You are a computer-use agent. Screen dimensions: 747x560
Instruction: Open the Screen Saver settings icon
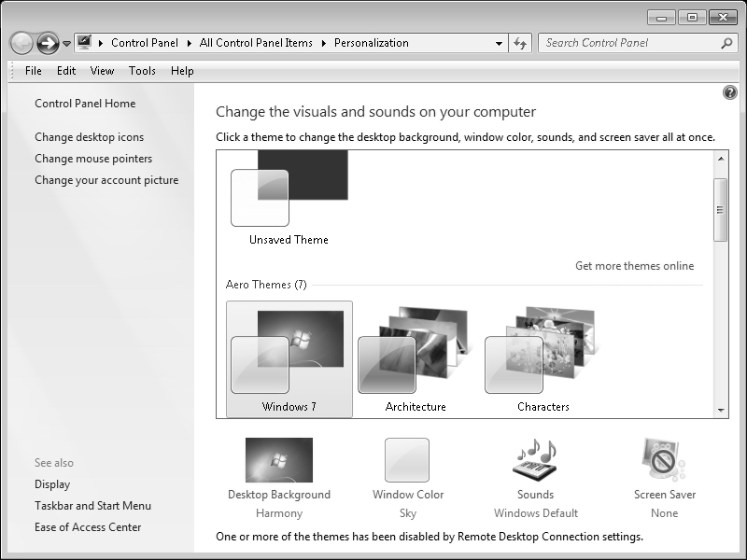[x=664, y=460]
